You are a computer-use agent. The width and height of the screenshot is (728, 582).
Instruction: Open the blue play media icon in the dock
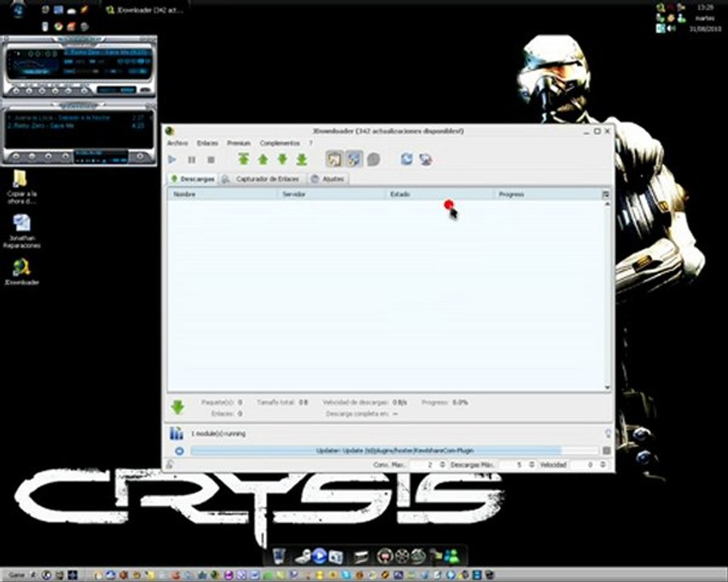coord(319,555)
